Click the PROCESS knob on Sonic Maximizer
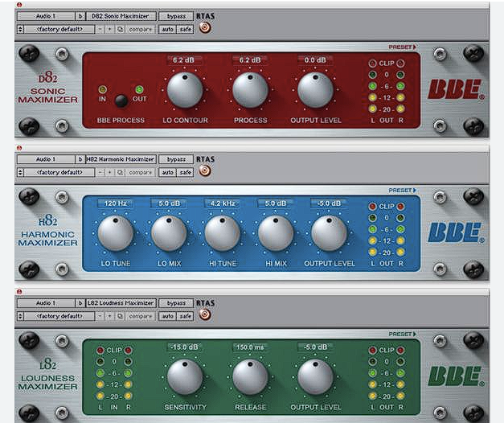 click(x=250, y=90)
